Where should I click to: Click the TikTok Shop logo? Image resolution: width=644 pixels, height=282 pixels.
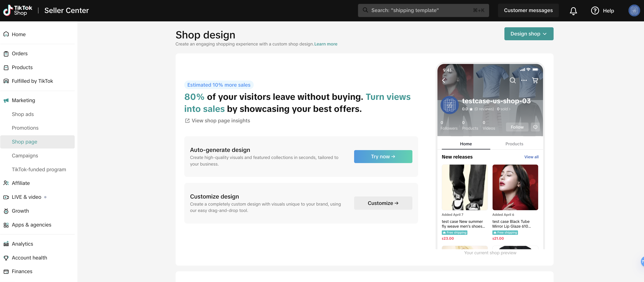point(18,10)
